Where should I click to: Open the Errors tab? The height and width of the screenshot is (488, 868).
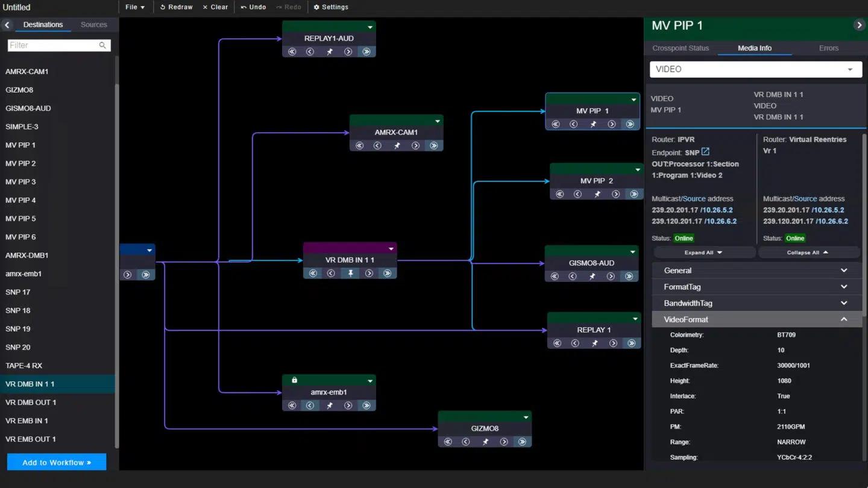(829, 48)
